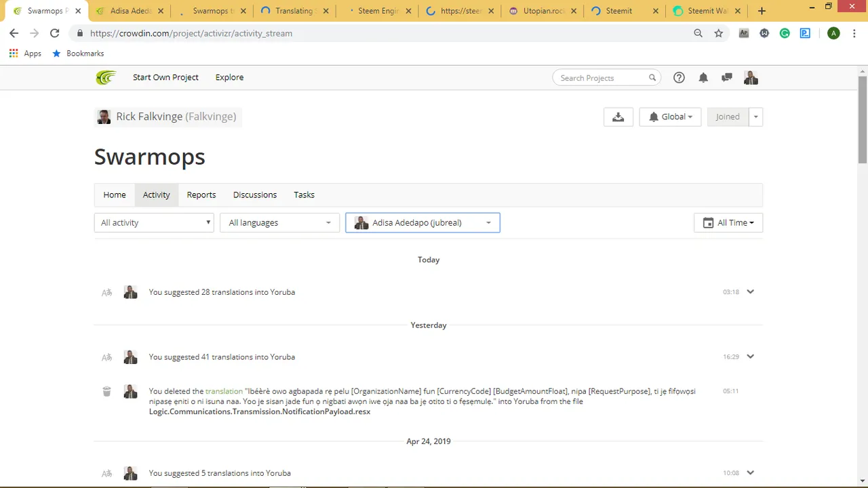Click the Crowdin logo icon
This screenshot has height=488, width=868.
click(x=106, y=77)
